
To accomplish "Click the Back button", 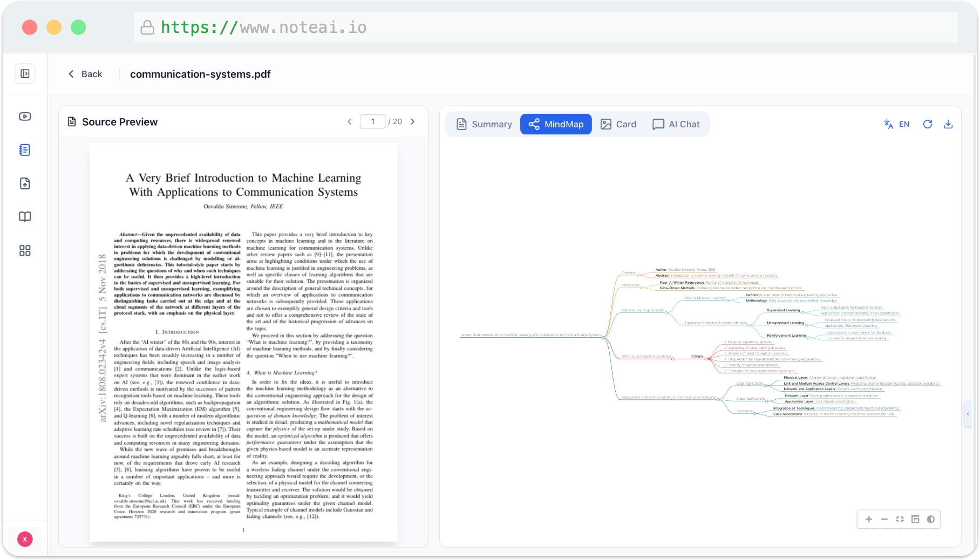I will click(85, 74).
